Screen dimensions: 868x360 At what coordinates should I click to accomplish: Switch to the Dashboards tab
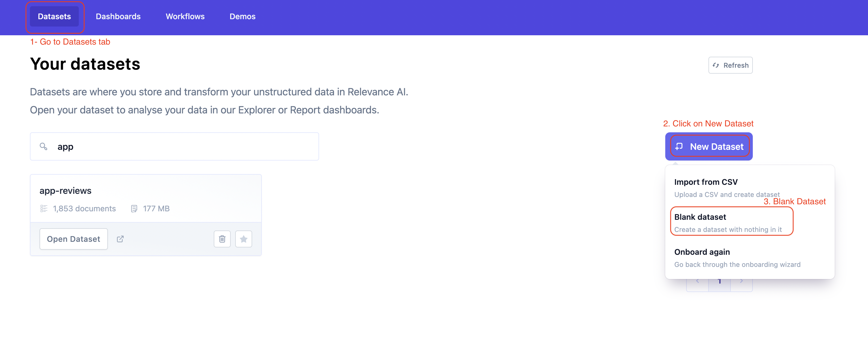pyautogui.click(x=118, y=16)
